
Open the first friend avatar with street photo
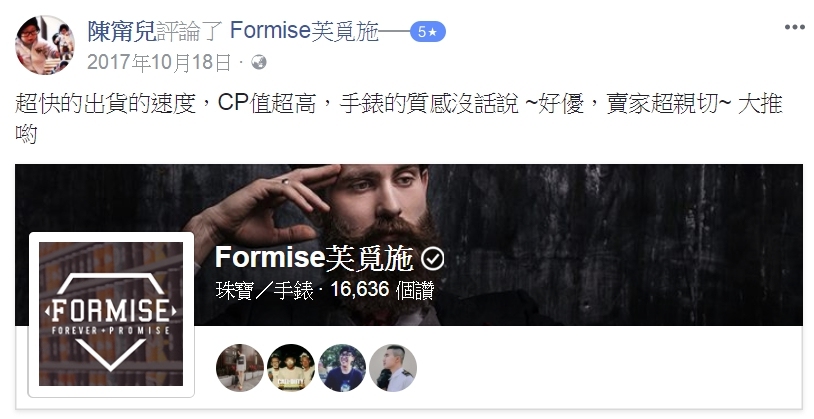click(240, 368)
